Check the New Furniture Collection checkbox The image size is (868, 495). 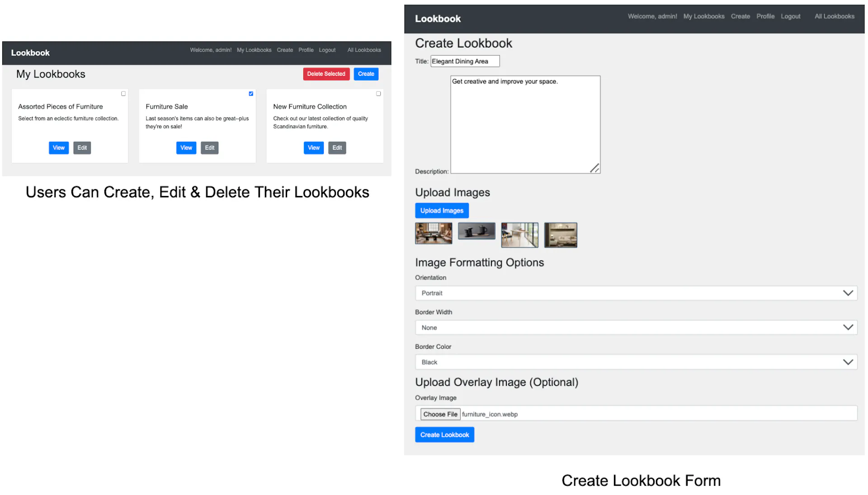(378, 93)
